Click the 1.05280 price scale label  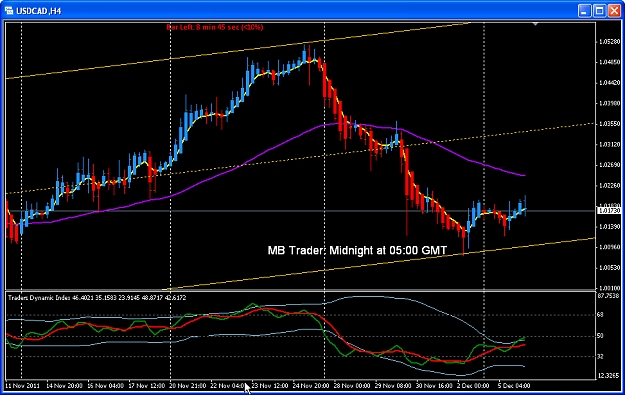610,41
